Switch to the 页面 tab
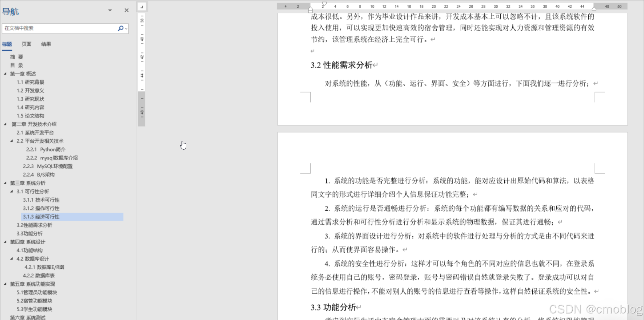This screenshot has height=320, width=644. tap(27, 44)
